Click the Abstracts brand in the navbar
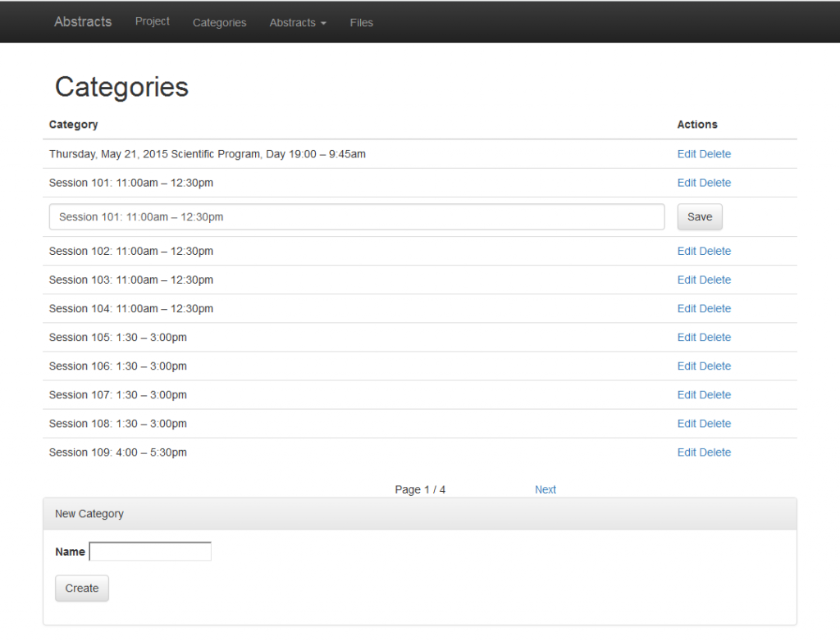The width and height of the screenshot is (840, 641). pos(82,22)
